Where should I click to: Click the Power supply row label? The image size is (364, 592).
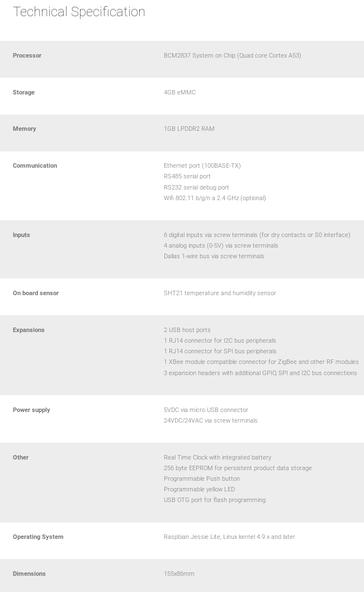click(x=31, y=410)
